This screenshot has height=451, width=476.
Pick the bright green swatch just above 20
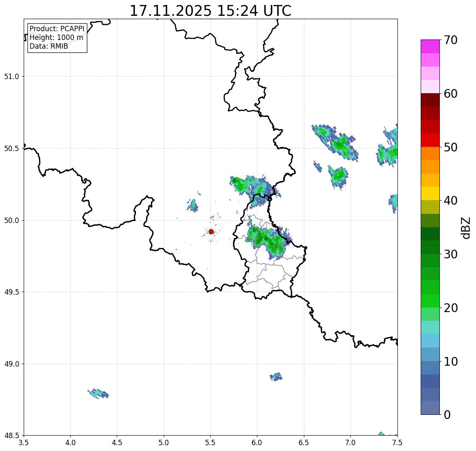click(430, 301)
